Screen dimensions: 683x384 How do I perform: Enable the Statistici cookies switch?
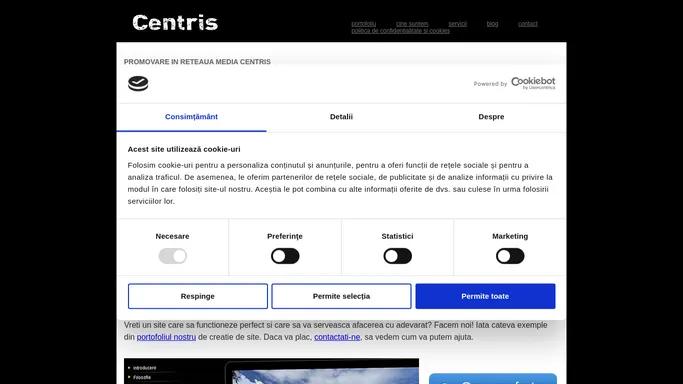pos(397,256)
